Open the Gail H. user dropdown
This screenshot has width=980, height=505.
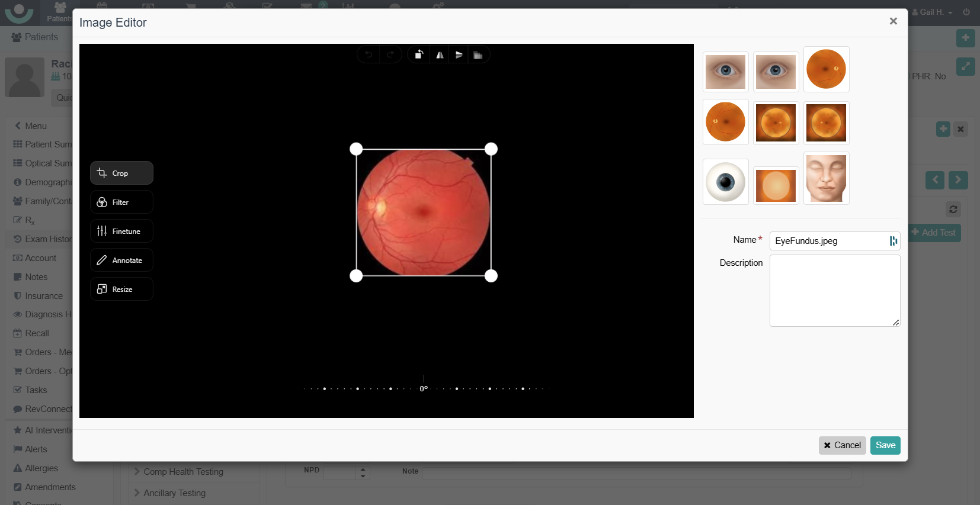point(933,12)
